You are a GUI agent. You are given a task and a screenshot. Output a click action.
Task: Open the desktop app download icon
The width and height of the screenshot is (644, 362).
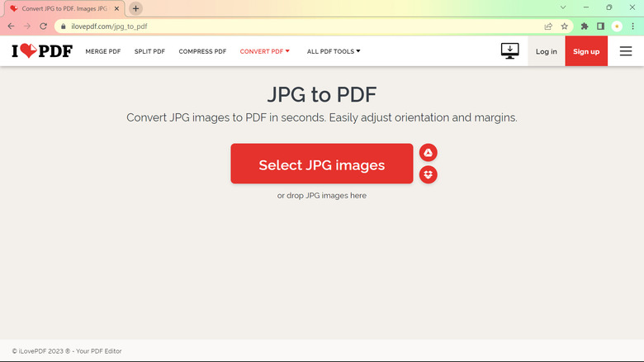coord(509,51)
